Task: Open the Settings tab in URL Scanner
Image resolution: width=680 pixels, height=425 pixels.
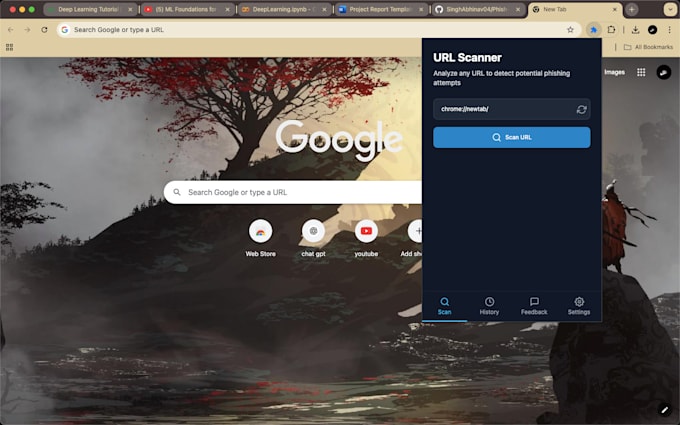Action: point(579,306)
